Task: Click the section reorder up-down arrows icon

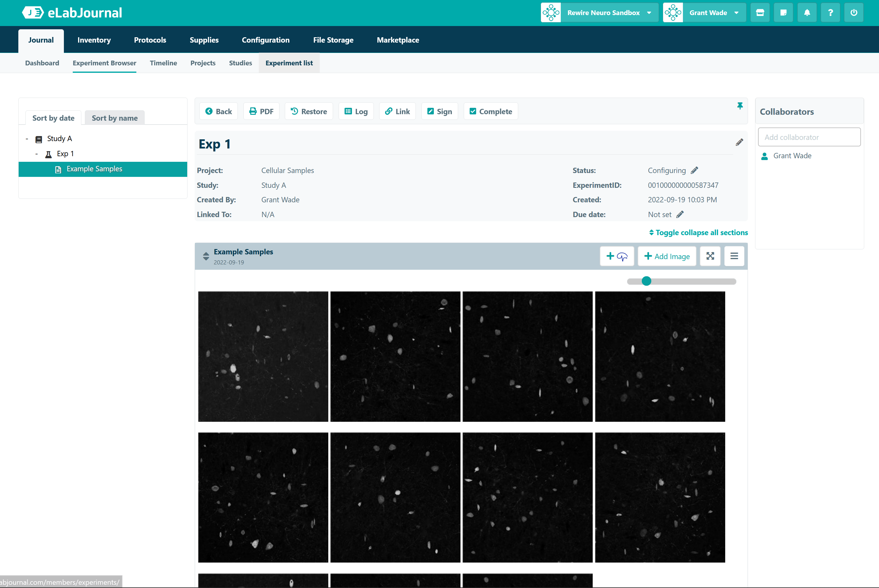Action: 206,256
